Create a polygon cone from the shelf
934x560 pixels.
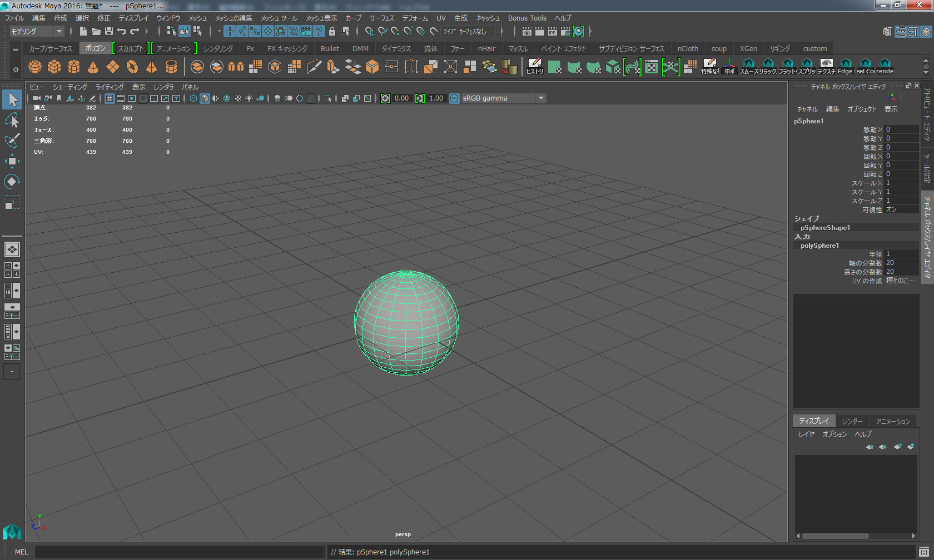coord(93,67)
